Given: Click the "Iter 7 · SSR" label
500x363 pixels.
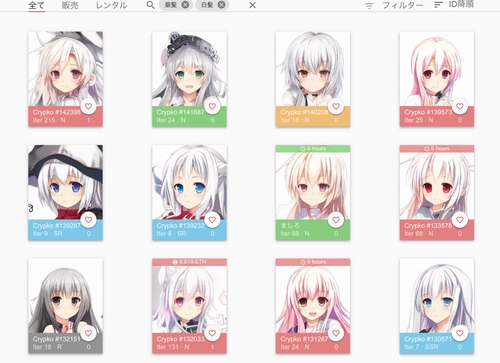Looking at the screenshot, I should pyautogui.click(x=421, y=347).
